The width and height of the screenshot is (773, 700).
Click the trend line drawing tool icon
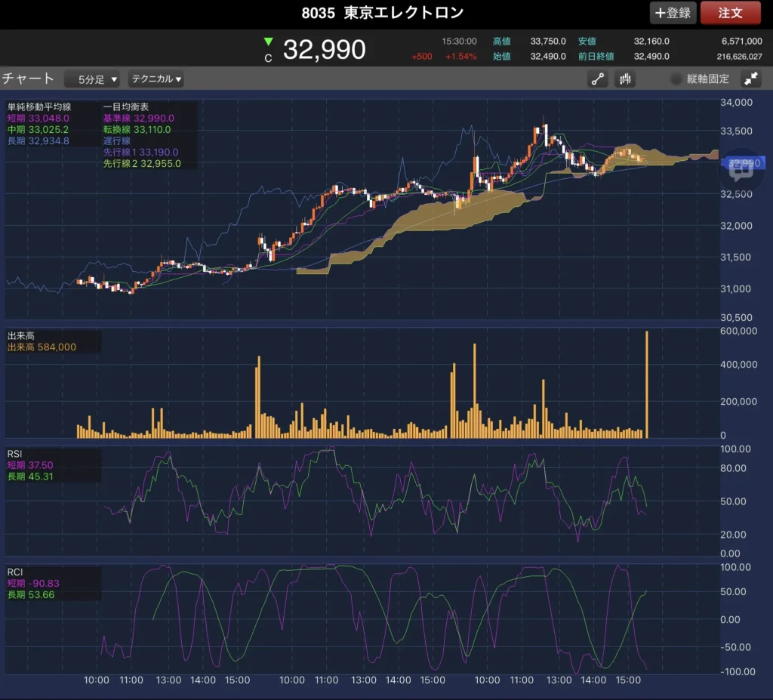(x=599, y=79)
